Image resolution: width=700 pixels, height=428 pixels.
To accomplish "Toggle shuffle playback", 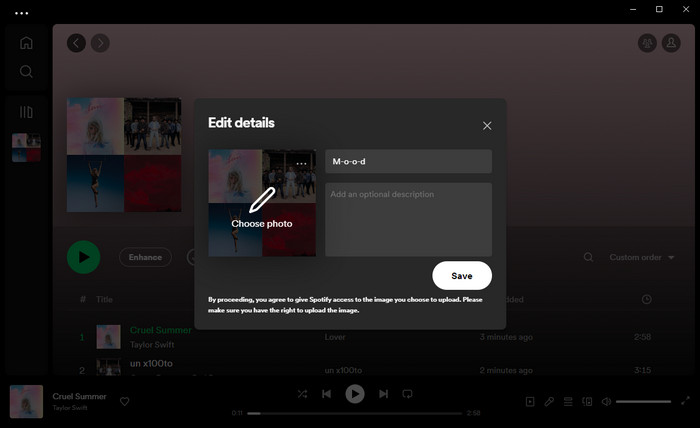I will [x=302, y=394].
